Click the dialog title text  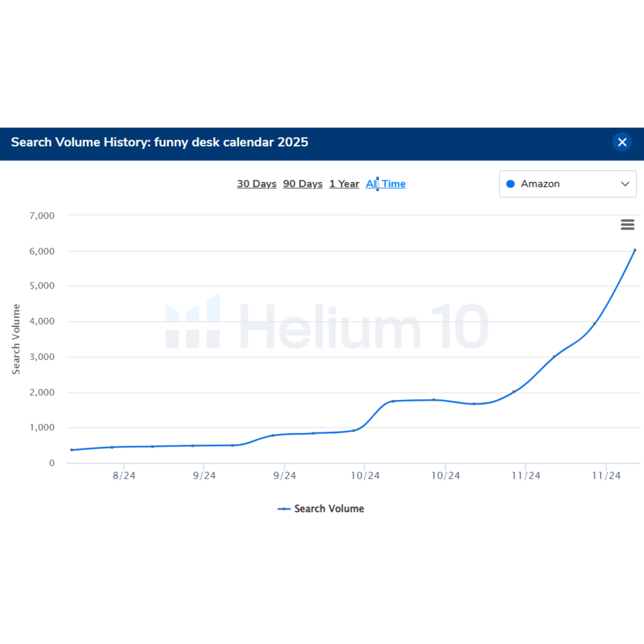[160, 142]
